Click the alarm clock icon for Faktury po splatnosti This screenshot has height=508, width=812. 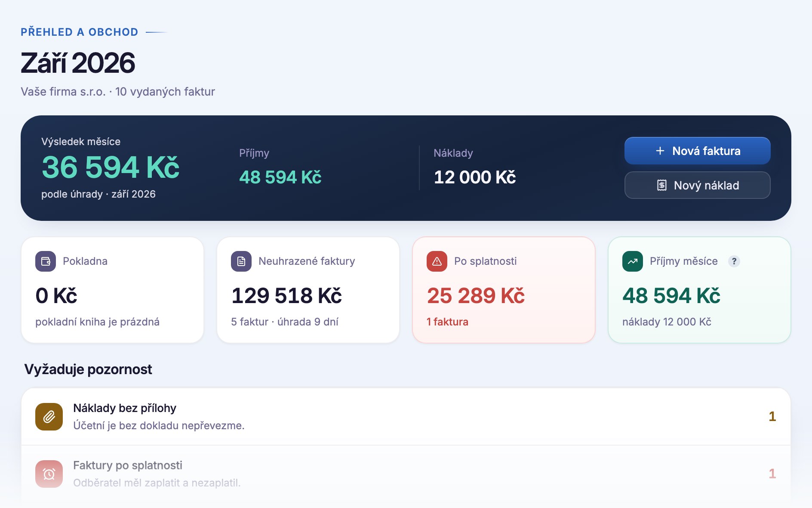click(49, 474)
